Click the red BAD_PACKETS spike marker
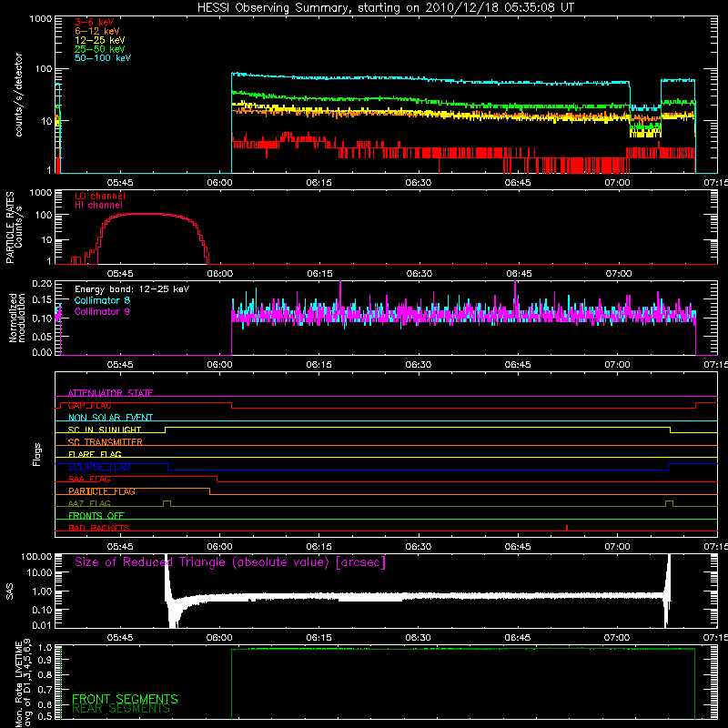The width and height of the screenshot is (728, 728). pyautogui.click(x=567, y=528)
